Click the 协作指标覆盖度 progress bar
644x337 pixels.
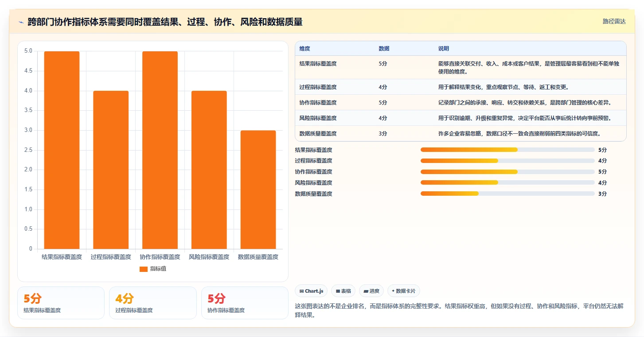(507, 172)
